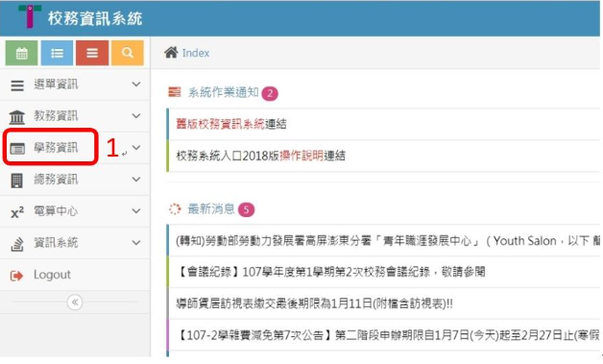
Task: Open the 資訊系統 menu item
Action: (75, 243)
